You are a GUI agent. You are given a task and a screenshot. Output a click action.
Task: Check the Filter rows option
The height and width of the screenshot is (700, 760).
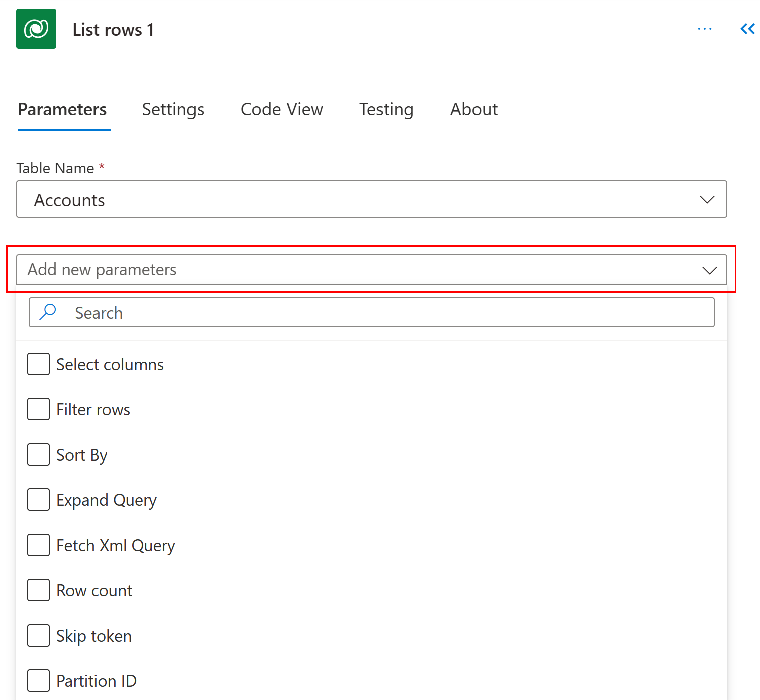point(38,409)
